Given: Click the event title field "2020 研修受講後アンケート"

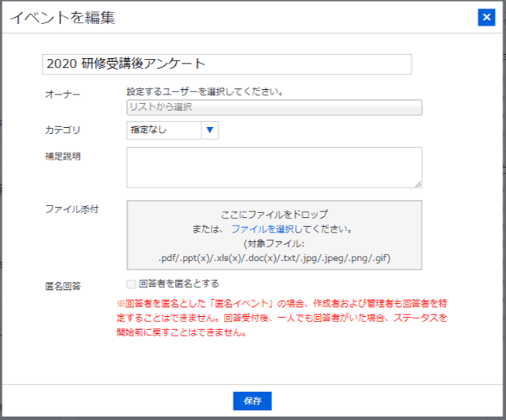Looking at the screenshot, I should (x=226, y=64).
